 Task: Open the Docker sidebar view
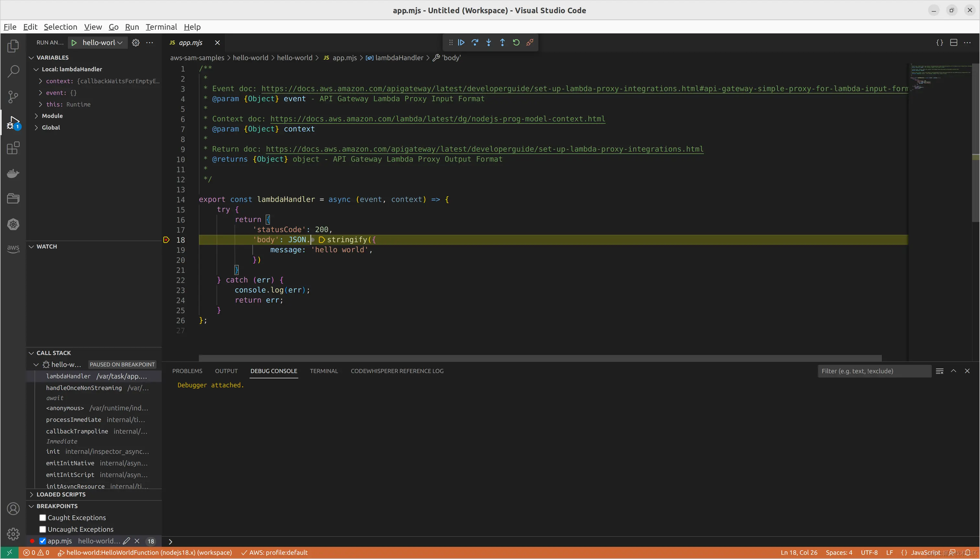pos(13,174)
